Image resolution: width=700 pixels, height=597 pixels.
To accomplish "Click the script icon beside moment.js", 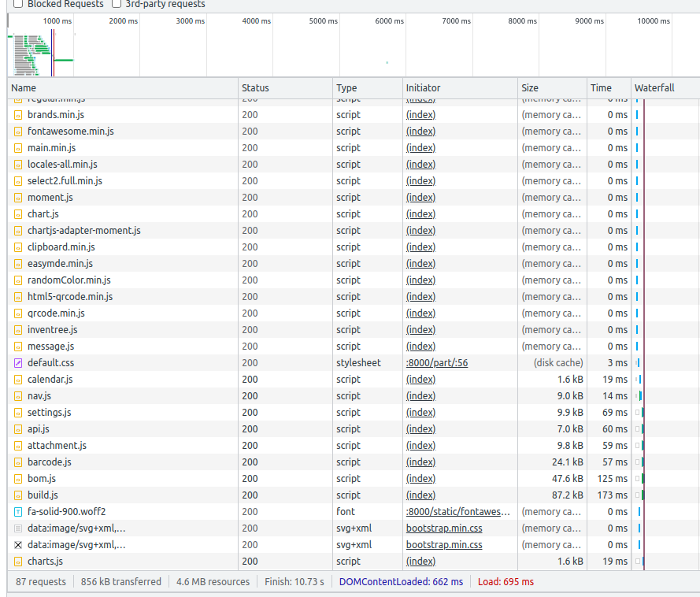I will (x=18, y=197).
